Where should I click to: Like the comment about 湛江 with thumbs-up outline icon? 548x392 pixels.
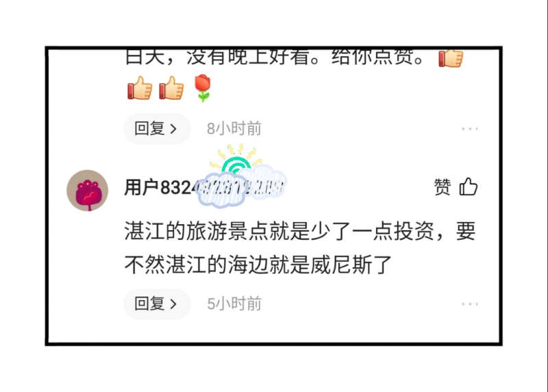[469, 186]
